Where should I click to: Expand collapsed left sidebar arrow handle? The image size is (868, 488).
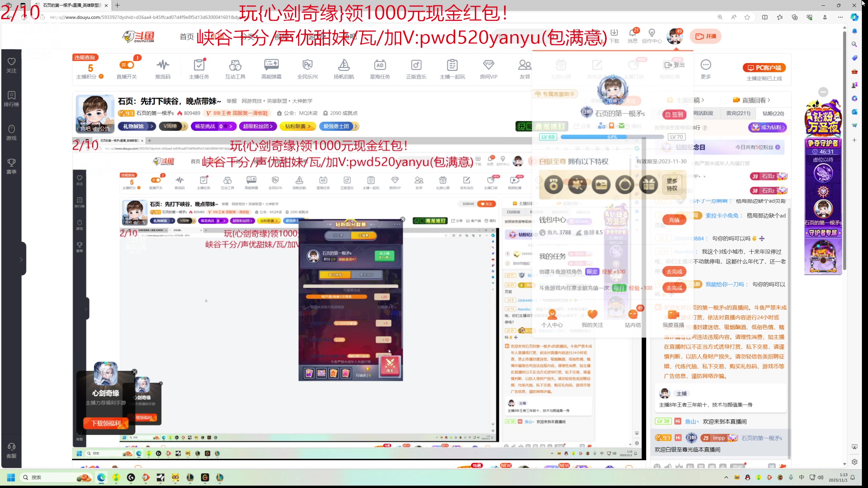point(21,260)
